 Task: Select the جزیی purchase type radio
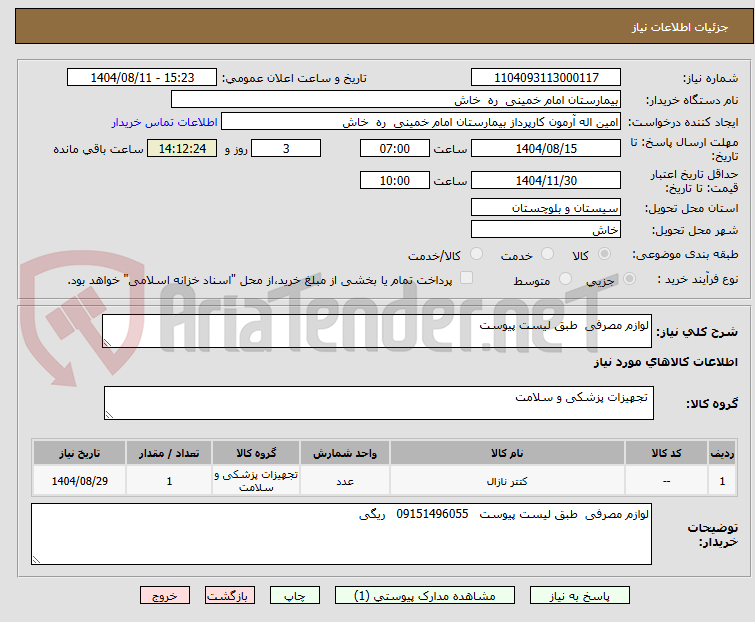[x=629, y=279]
